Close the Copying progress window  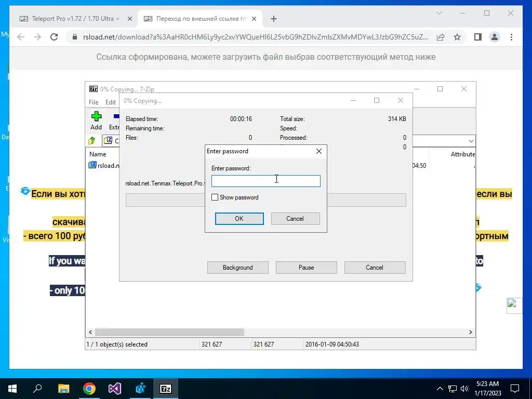click(x=401, y=100)
